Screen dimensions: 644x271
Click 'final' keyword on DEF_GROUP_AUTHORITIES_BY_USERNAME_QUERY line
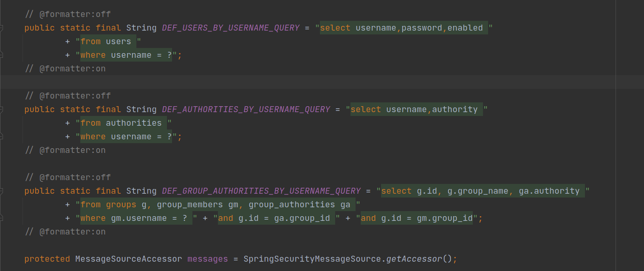click(108, 191)
